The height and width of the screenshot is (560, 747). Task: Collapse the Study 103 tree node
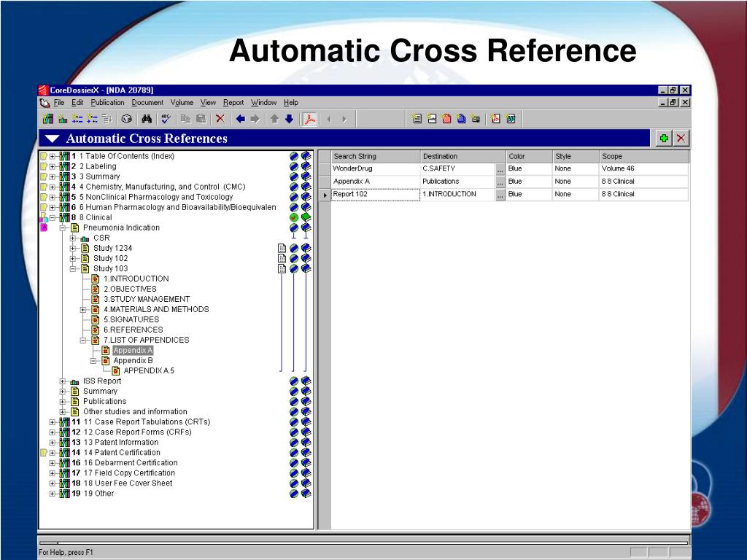pos(72,269)
